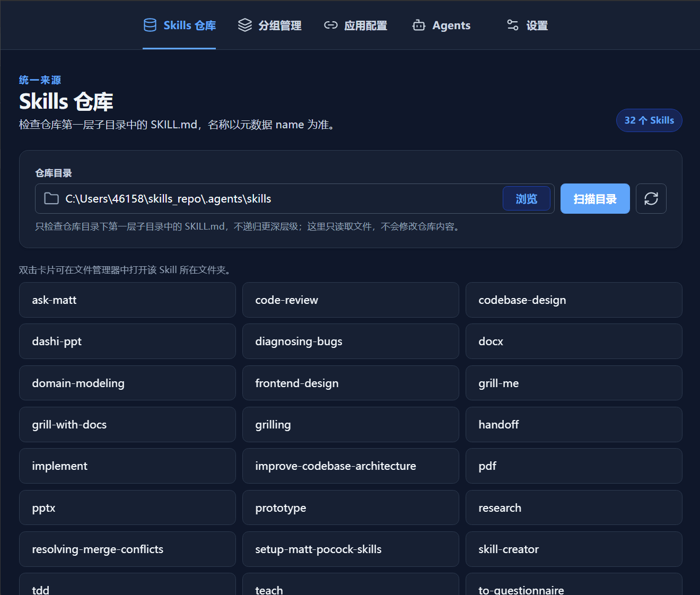The width and height of the screenshot is (700, 595).
Task: Select the pdf skill card
Action: pyautogui.click(x=574, y=466)
